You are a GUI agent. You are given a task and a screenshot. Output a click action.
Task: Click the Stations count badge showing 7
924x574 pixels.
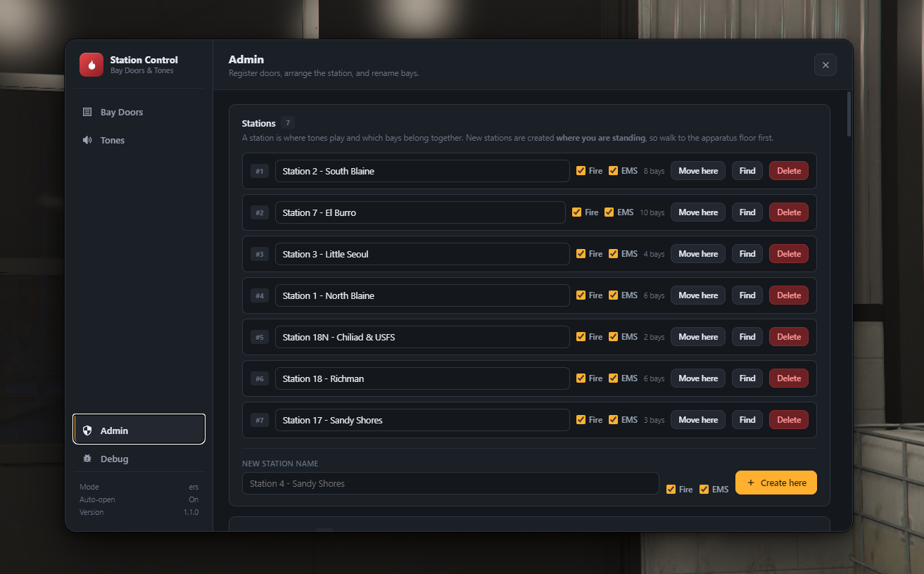[288, 122]
